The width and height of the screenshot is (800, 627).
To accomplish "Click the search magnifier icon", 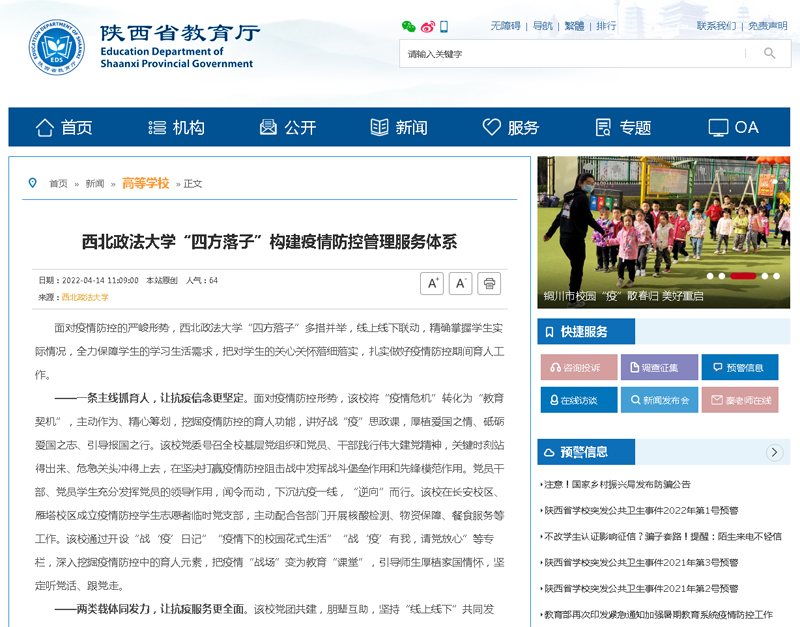I will tap(769, 53).
